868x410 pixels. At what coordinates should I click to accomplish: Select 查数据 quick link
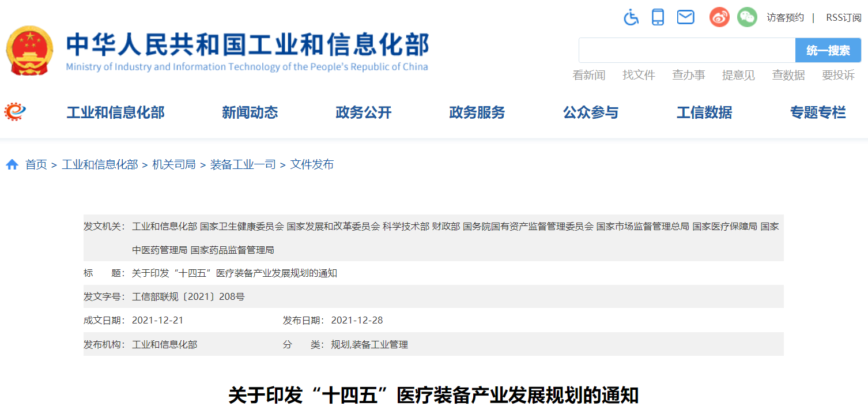(x=788, y=75)
